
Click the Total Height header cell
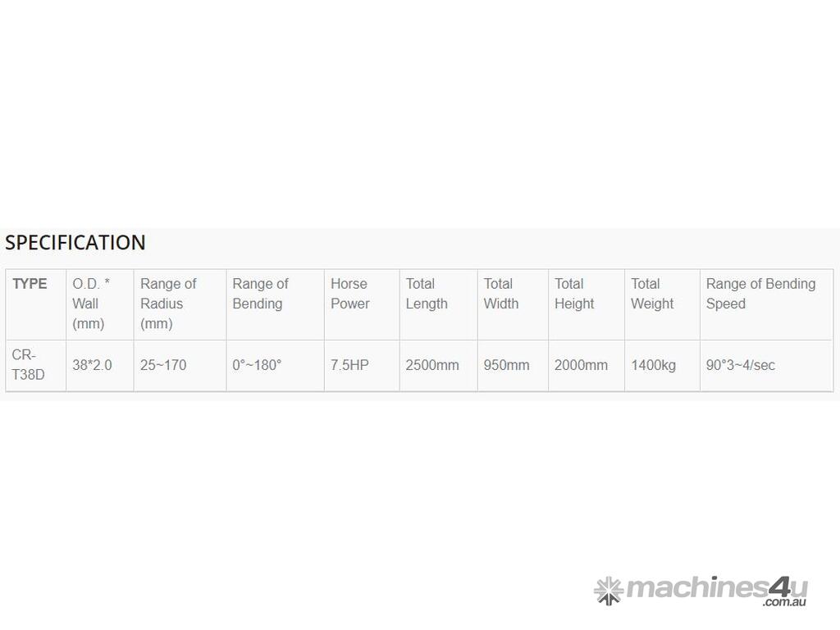coord(573,294)
